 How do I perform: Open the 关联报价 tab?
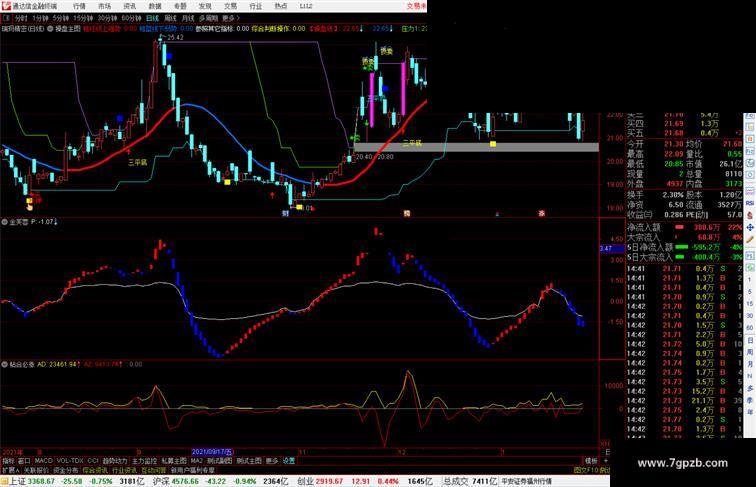tap(36, 470)
